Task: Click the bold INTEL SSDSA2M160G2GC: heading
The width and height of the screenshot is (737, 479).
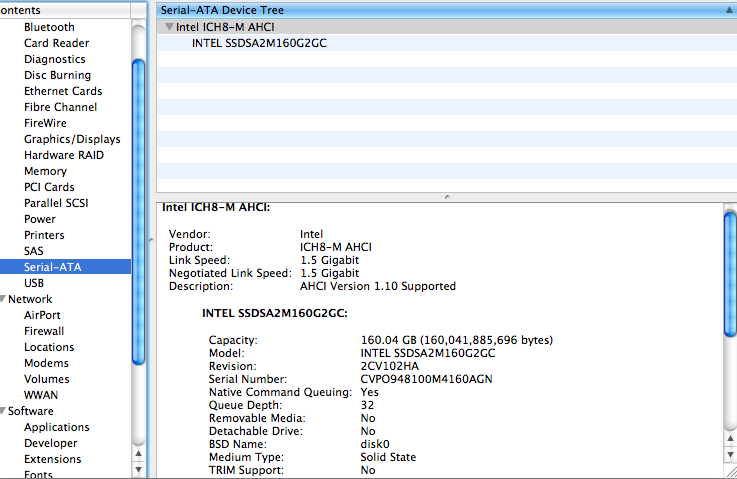Action: [x=274, y=314]
